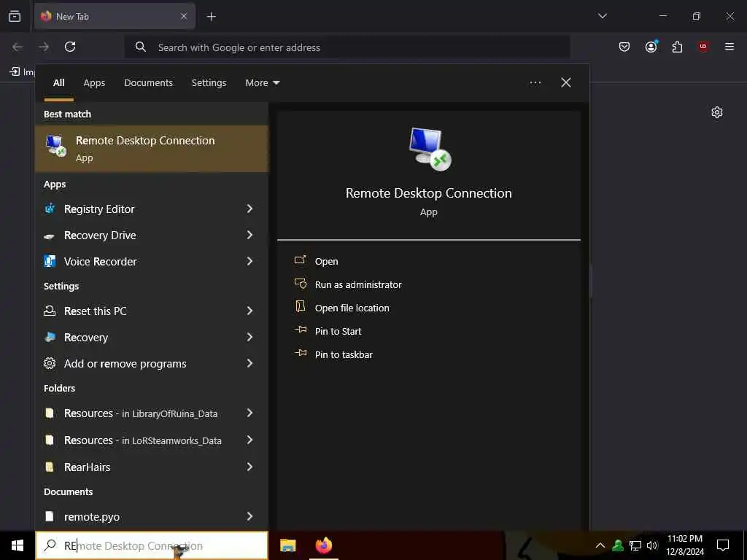The image size is (747, 560).
Task: Open the Windows Start button
Action: (18, 545)
